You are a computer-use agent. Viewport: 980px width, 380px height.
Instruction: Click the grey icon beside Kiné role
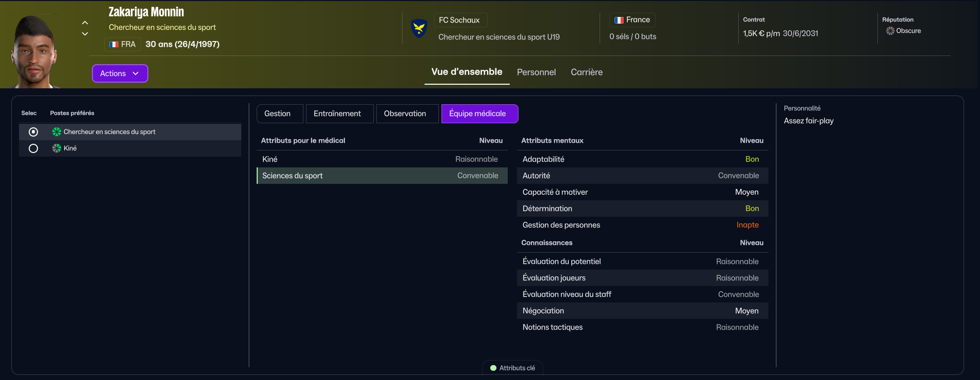56,148
